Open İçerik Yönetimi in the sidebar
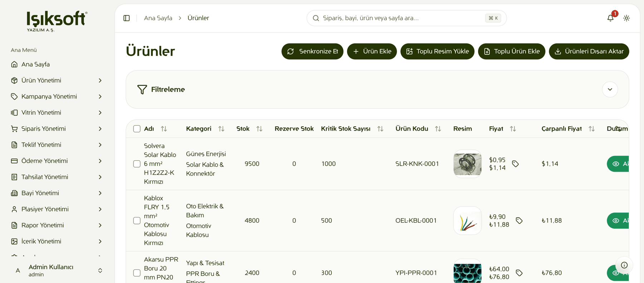 [57, 241]
